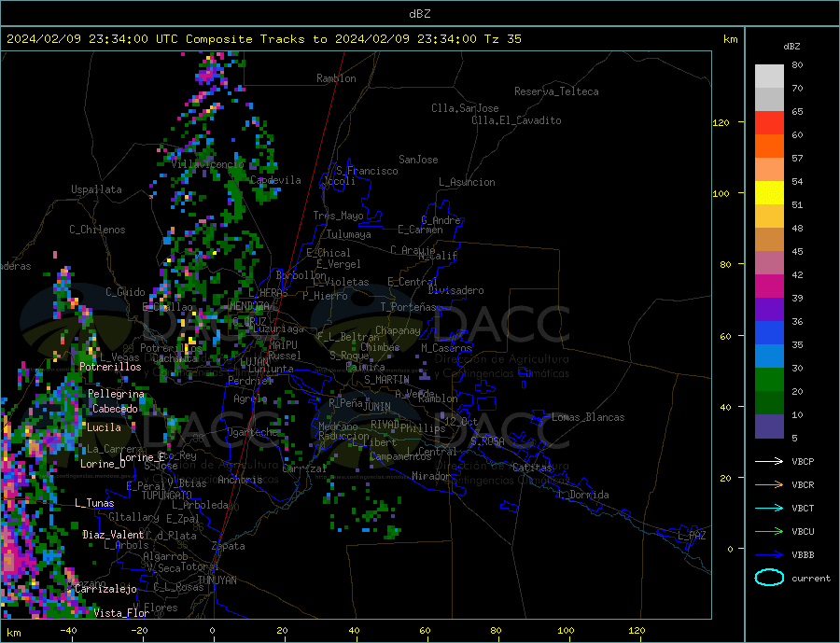
Task: Click the x-axis tick label 60
Action: pos(425,631)
